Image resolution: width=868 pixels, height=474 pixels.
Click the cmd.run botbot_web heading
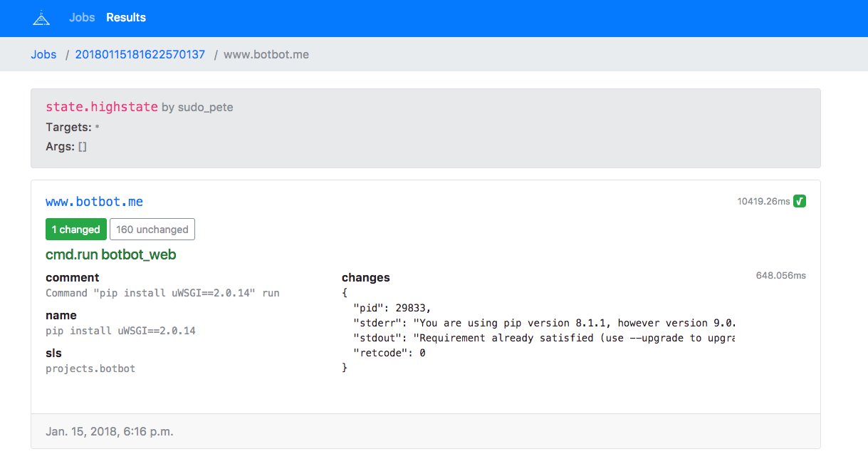coord(111,254)
